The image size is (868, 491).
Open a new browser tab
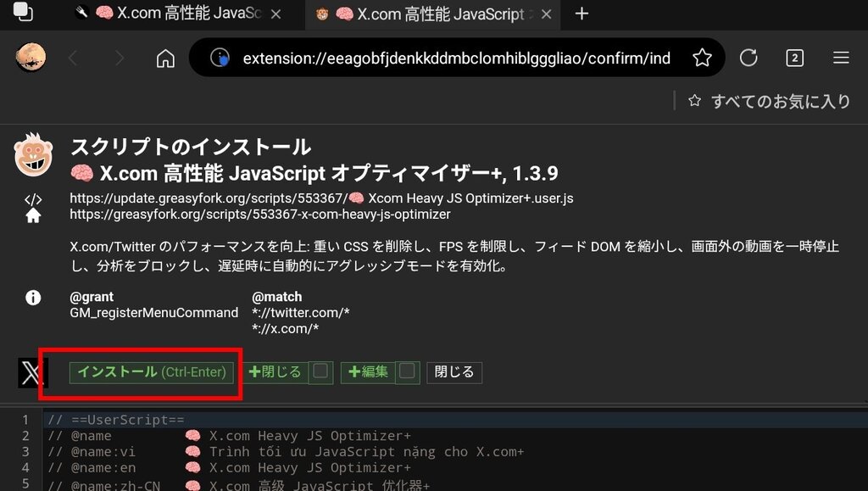pos(581,14)
